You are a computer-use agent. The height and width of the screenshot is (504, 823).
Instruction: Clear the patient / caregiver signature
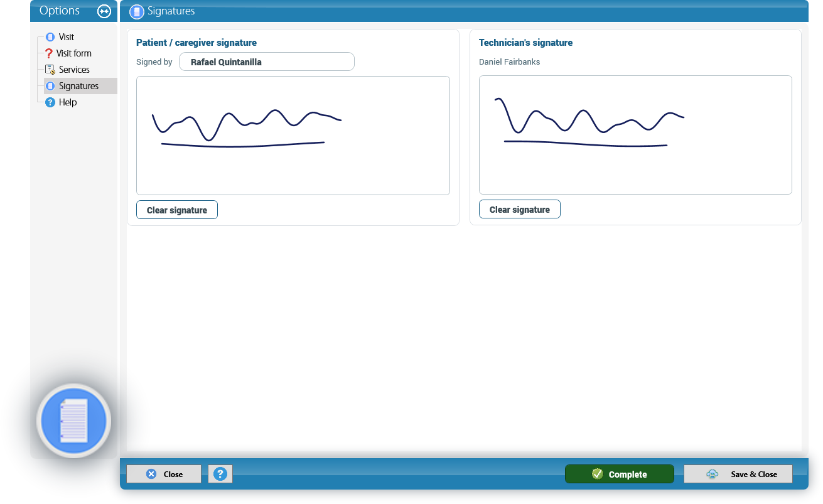(x=177, y=210)
